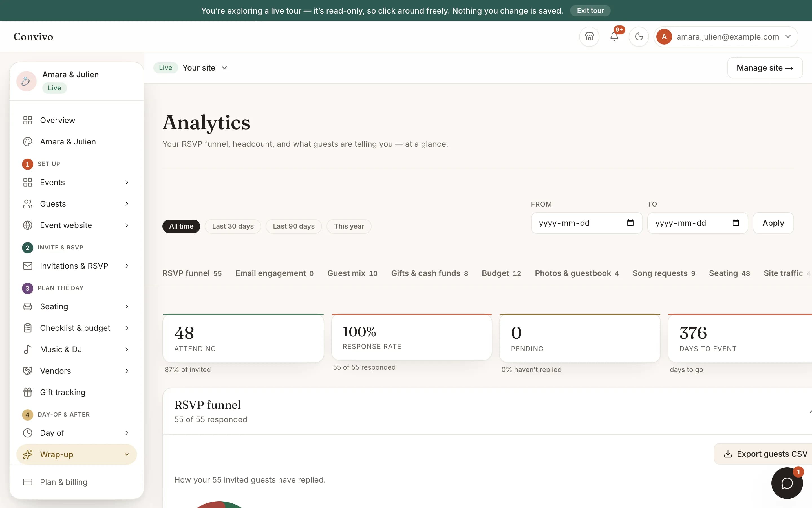The image size is (812, 508).
Task: Collapse the Wrap-up section chevron
Action: [127, 455]
